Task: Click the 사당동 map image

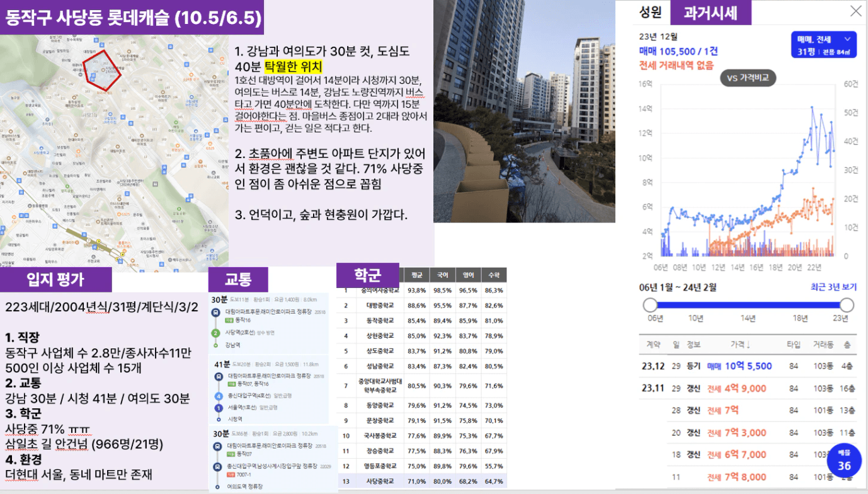Action: pos(114,153)
